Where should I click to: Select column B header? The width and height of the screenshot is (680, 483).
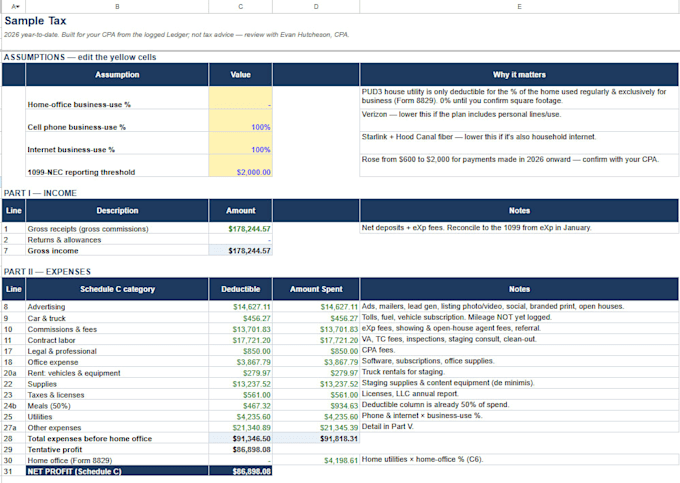pos(117,7)
